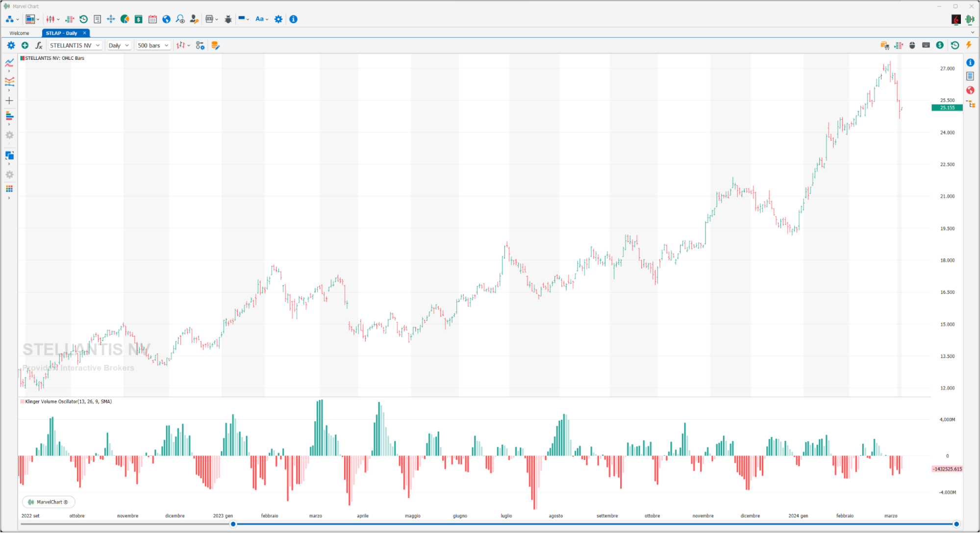Click the Klinger Volume Oscillator legend label

[x=69, y=402]
